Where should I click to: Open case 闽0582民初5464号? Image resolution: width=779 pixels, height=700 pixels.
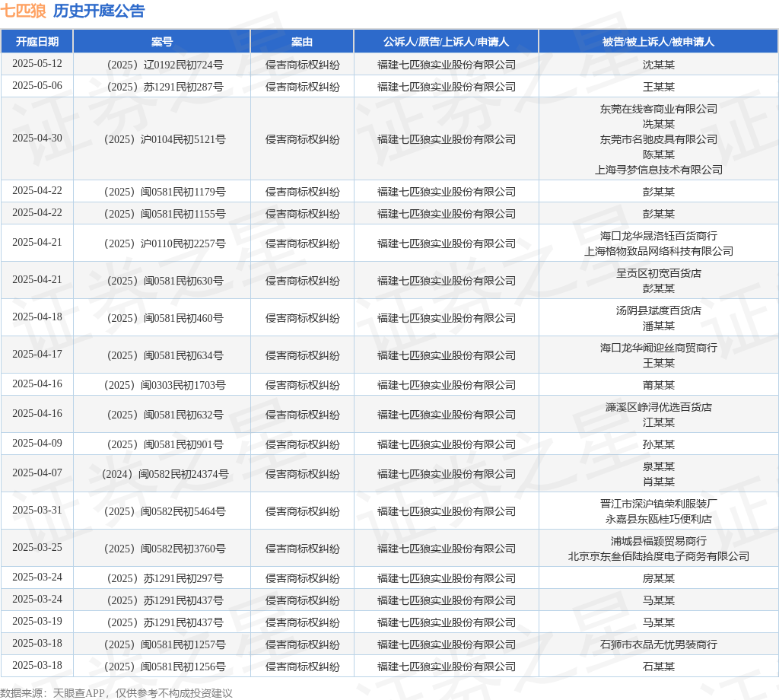165,512
